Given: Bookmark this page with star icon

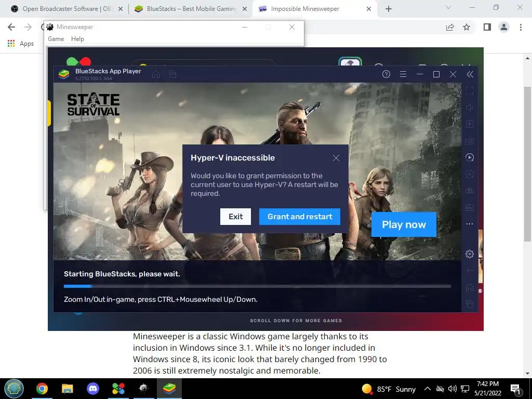Looking at the screenshot, I should [467, 27].
